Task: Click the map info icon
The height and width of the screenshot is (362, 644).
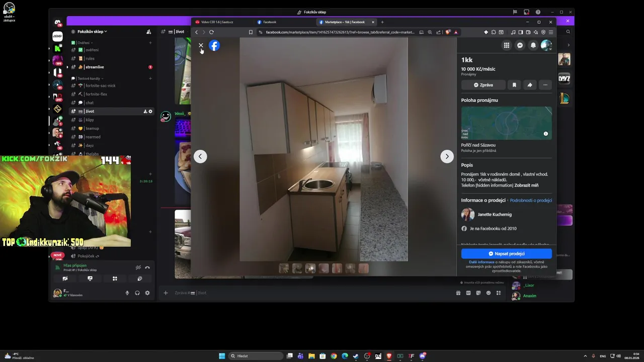Action: (x=546, y=134)
